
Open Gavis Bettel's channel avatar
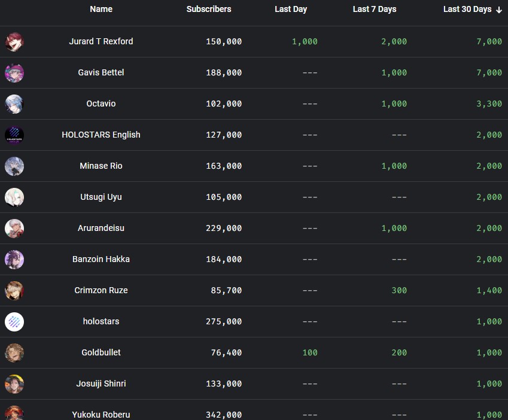tap(14, 73)
